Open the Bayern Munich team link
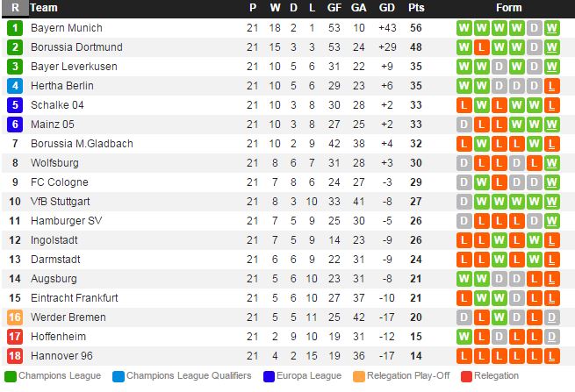575x392 pixels. click(x=67, y=28)
